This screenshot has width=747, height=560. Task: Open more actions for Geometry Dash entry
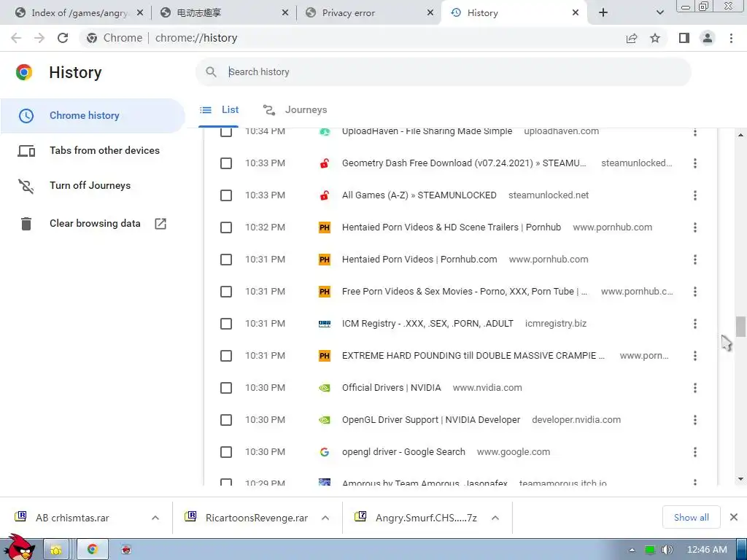(x=695, y=163)
